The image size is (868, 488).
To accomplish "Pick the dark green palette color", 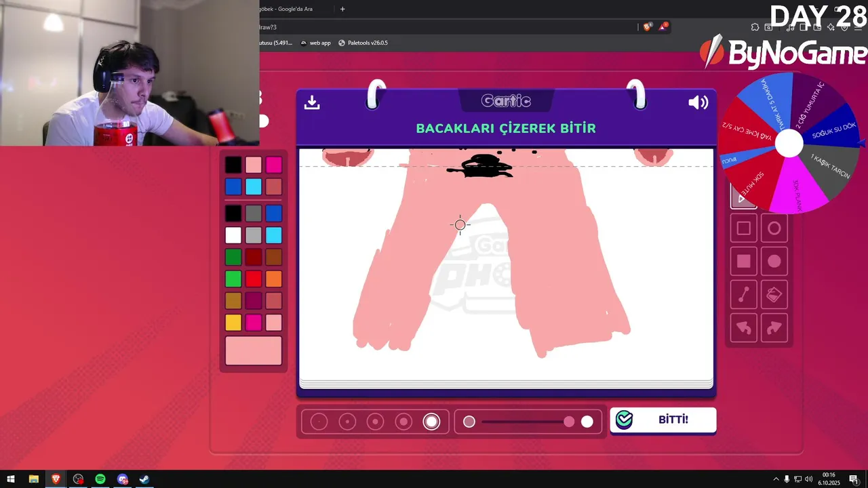I will [x=233, y=257].
